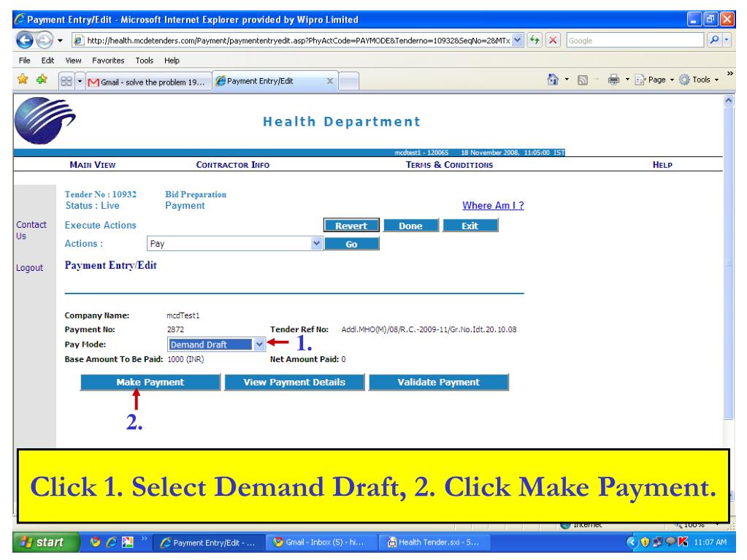
Task: Click the page vertical scrollbar
Action: click(729, 263)
